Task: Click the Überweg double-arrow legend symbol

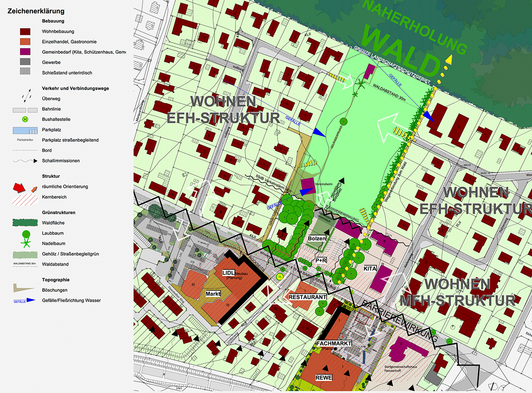Action: 27,96
